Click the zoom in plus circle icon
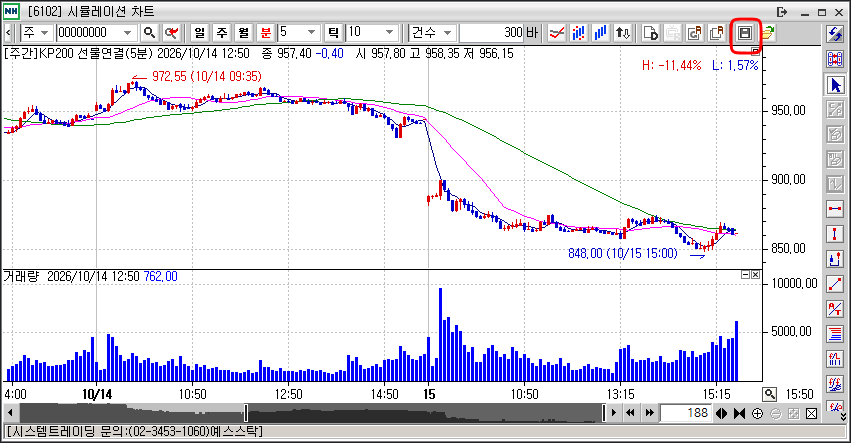 757,414
